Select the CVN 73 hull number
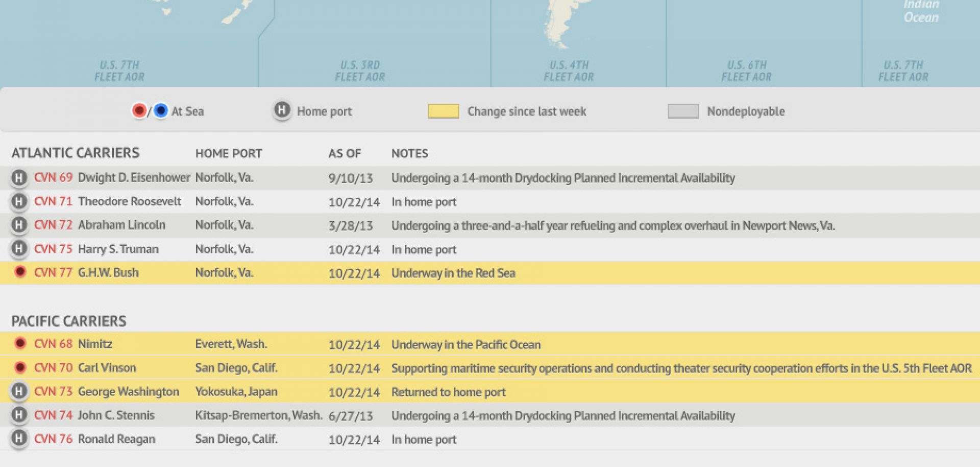This screenshot has width=980, height=467. (x=53, y=391)
